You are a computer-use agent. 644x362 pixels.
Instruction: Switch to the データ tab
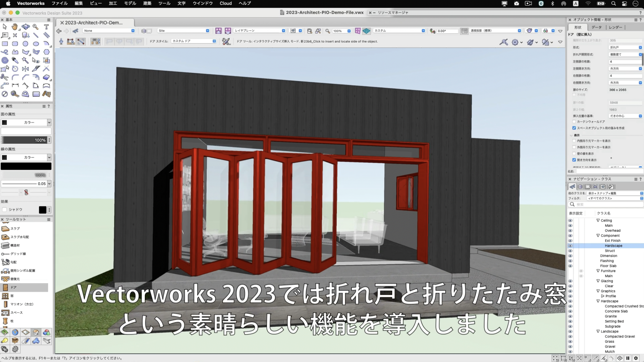[x=596, y=27]
